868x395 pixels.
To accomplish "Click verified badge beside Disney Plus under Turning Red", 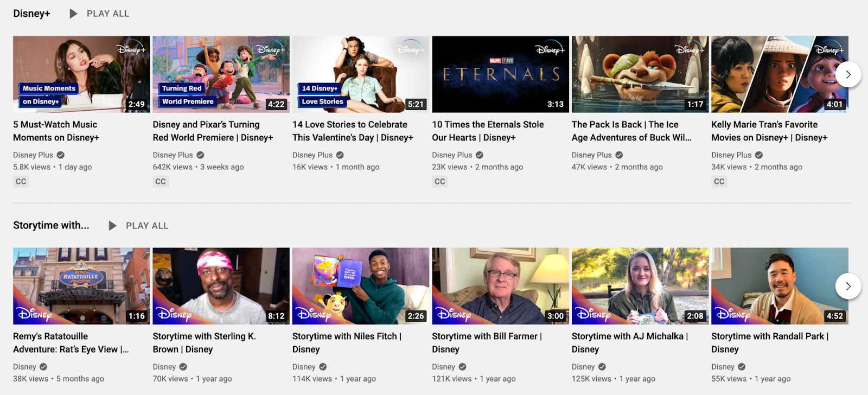I will click(x=200, y=155).
